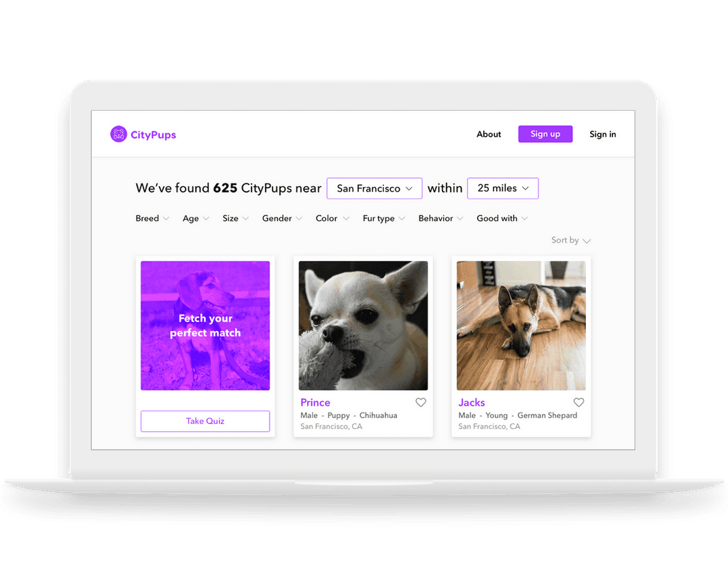The width and height of the screenshot is (728, 577).
Task: Favorite Prince with the heart icon
Action: click(421, 402)
